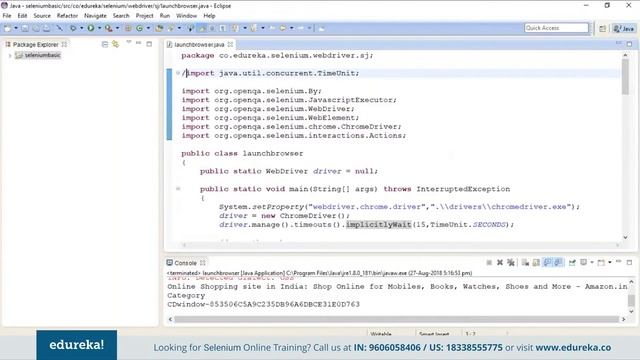Go forward with the Forward arrow icon
Screen dimensions: 640x360
[301, 28]
